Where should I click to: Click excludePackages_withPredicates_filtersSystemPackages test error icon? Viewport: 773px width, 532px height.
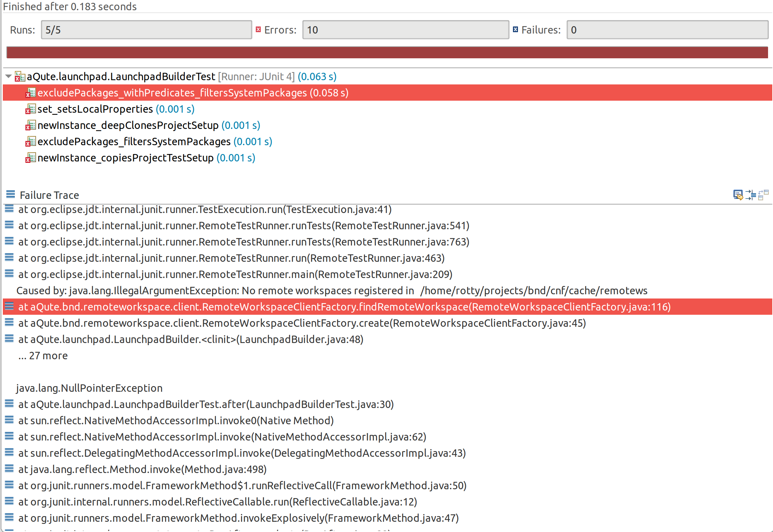[30, 93]
